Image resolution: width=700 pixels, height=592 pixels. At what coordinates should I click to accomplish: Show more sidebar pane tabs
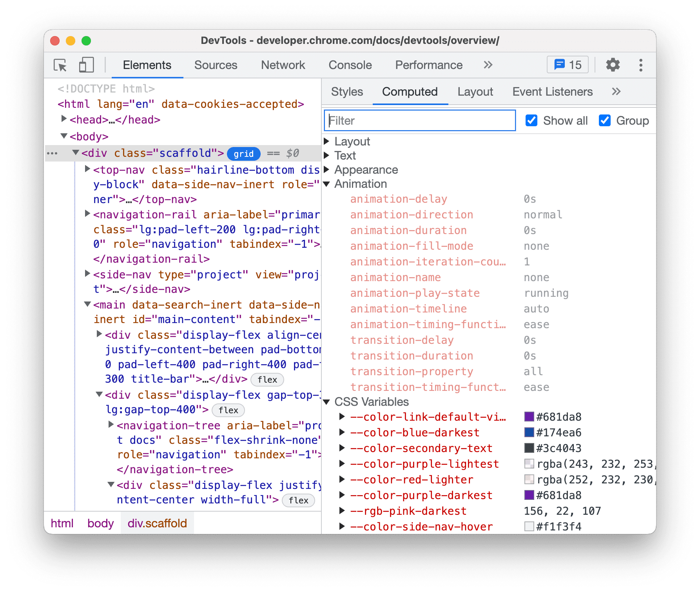click(x=616, y=92)
